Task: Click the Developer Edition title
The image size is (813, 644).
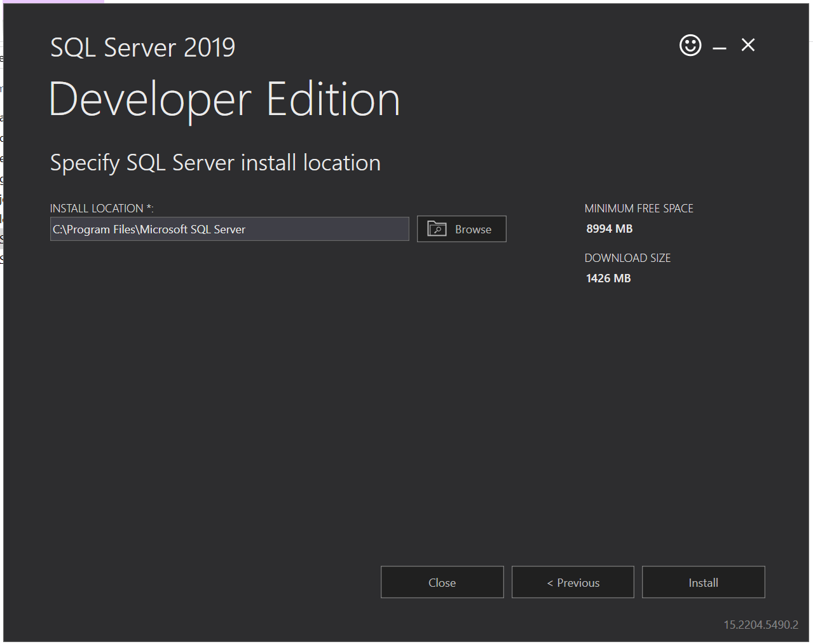Action: (x=224, y=100)
